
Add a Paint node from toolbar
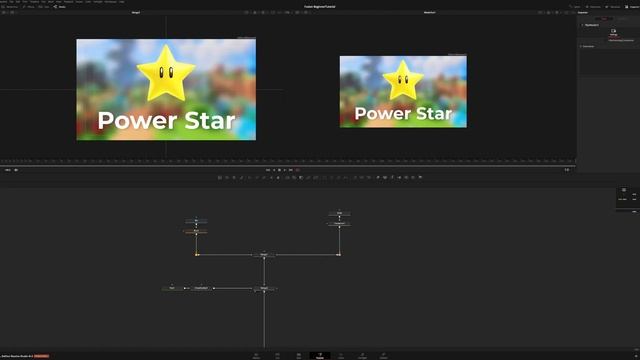[x=241, y=178]
